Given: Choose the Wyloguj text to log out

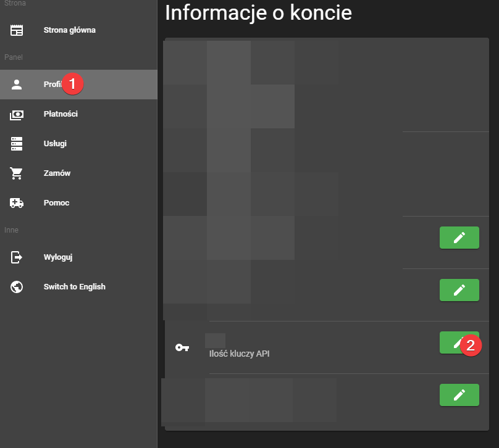Looking at the screenshot, I should 58,257.
